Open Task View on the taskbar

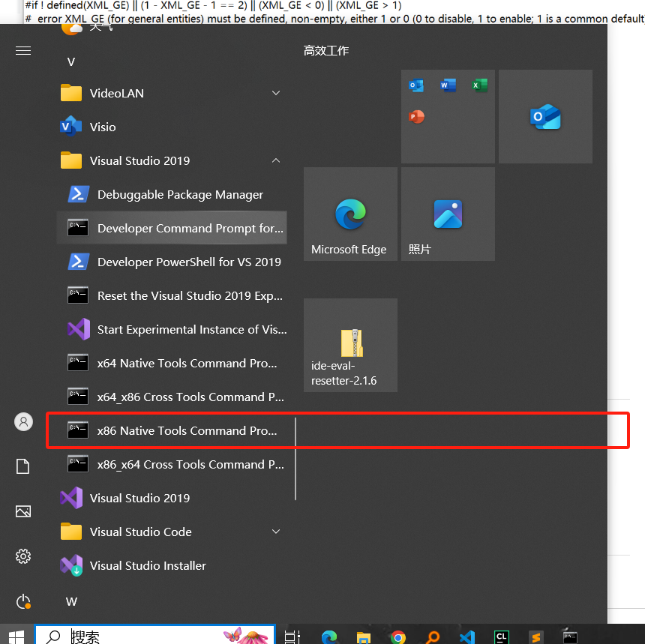pyautogui.click(x=292, y=637)
